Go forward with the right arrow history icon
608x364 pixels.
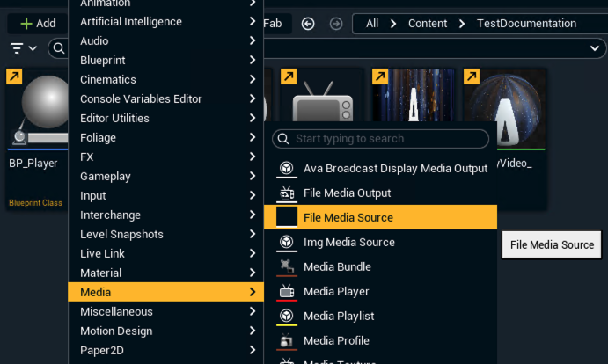[x=336, y=24]
